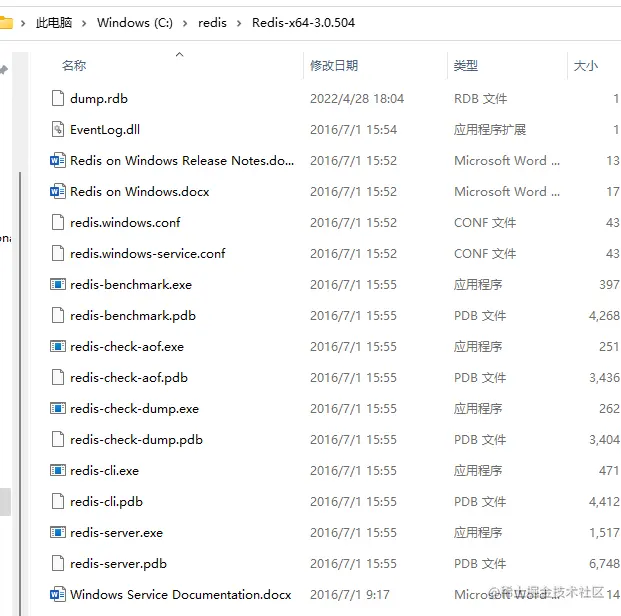
Task: Click the EventLog.dll file icon
Action: (58, 129)
